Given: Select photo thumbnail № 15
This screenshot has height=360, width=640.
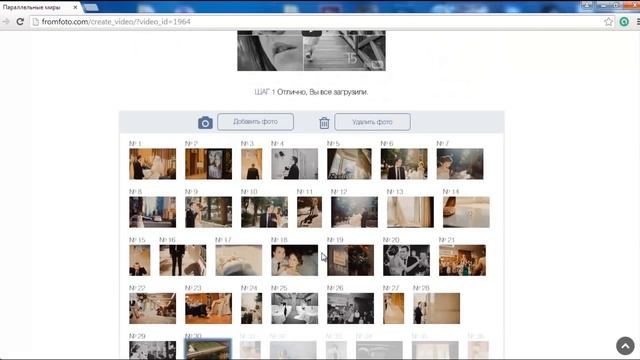Looking at the screenshot, I should click(140, 260).
